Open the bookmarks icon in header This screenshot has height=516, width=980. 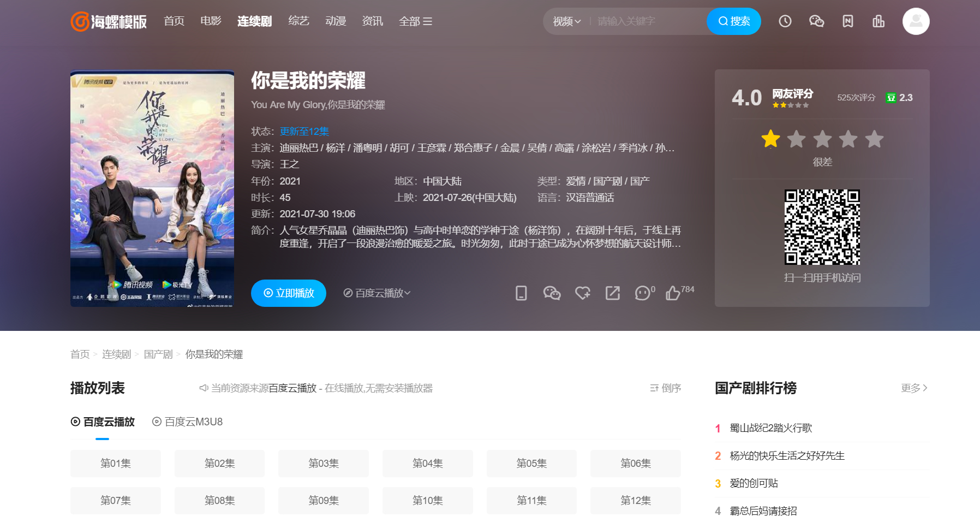[847, 21]
